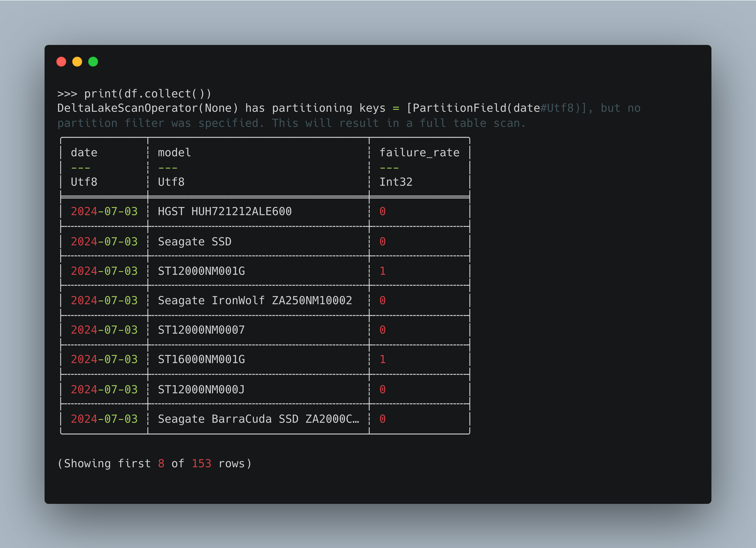Click the yellow minimize circle icon

77,61
